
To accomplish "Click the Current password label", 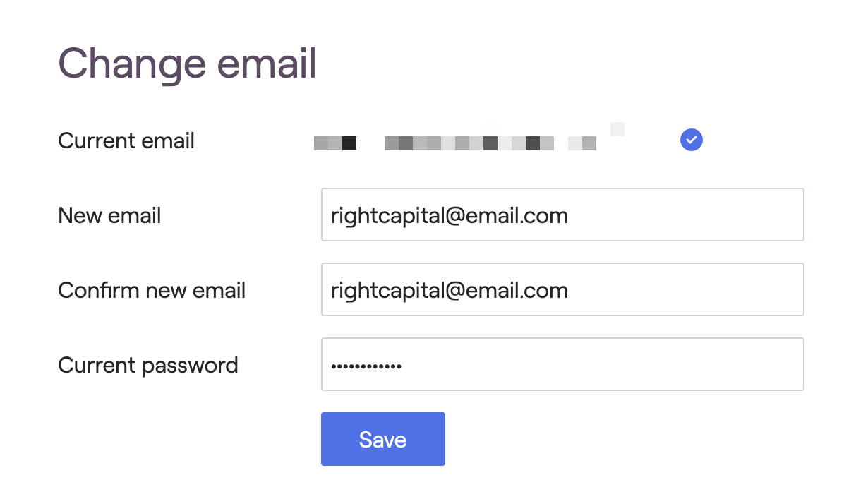I will [x=148, y=366].
